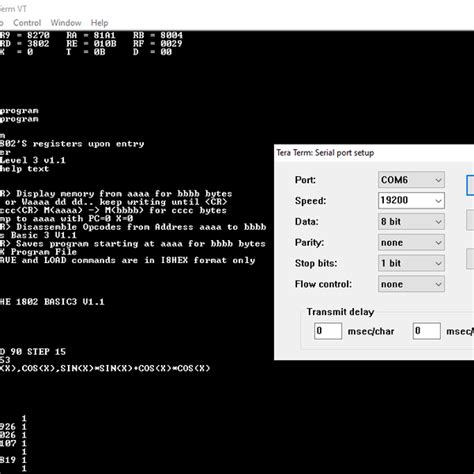Click the cut-off button beside the Port row
The image size is (474, 474).
coord(470,185)
